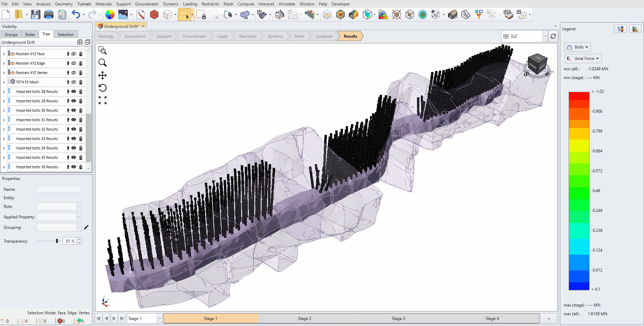The image size is (644, 326).
Task: Expand the Imported bolts 36 Results item
Action: 3,167
